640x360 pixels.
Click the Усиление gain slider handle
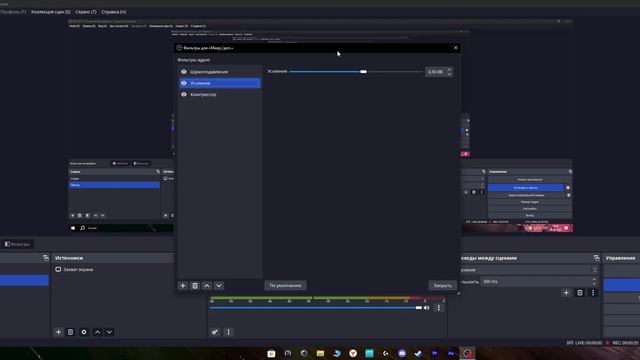pyautogui.click(x=363, y=72)
